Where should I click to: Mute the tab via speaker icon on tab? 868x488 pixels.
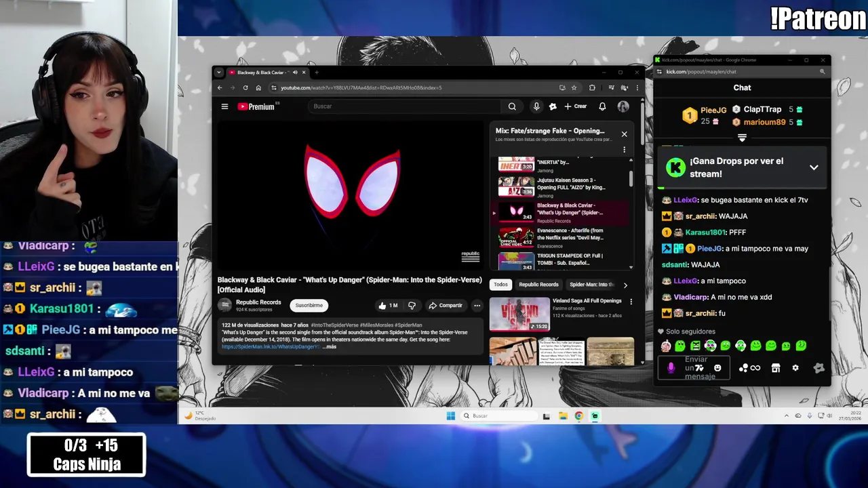tap(295, 73)
